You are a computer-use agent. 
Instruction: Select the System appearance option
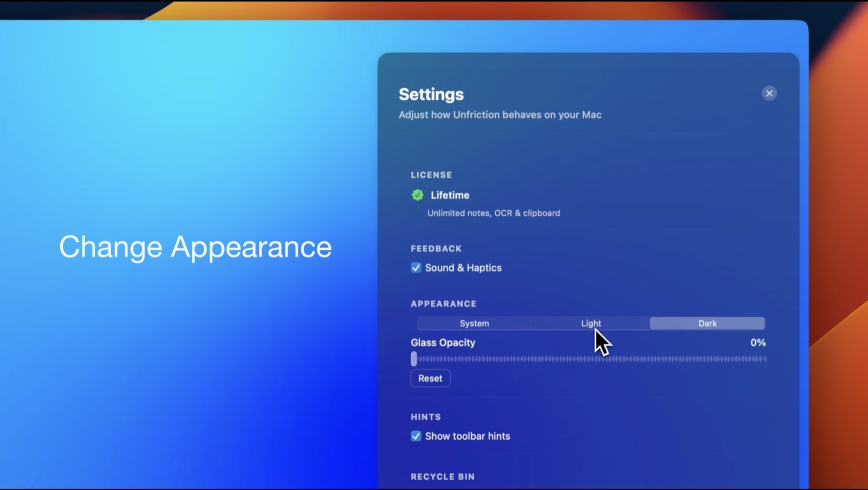pos(475,324)
